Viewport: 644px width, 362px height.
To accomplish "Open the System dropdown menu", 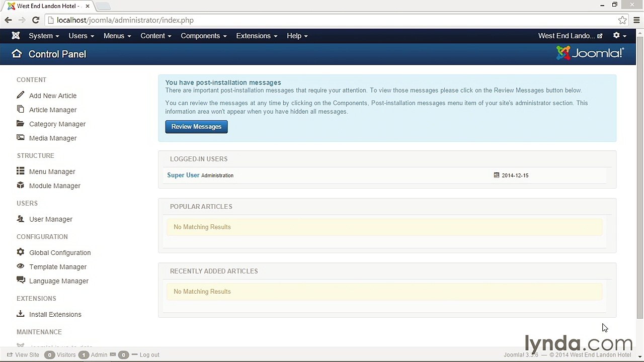I will 44,36.
